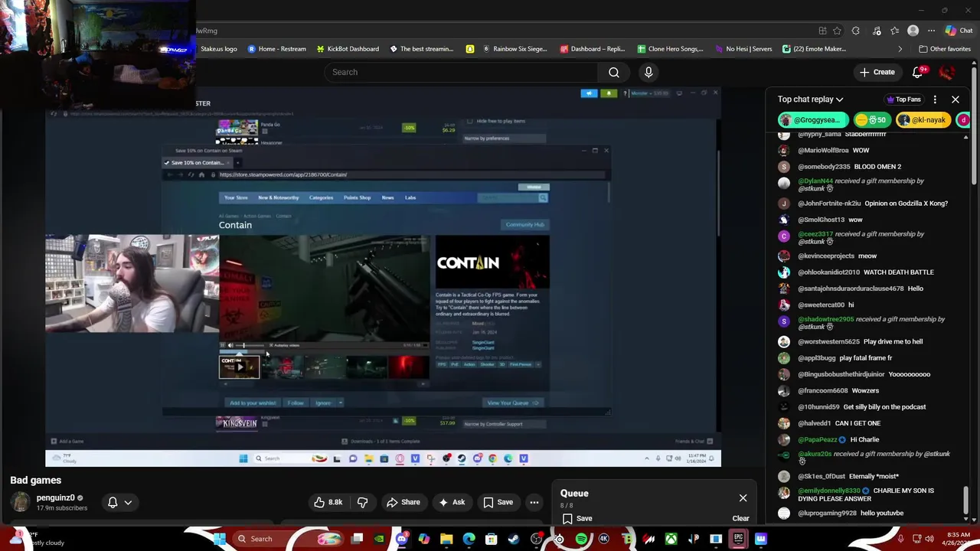Share the video via Share button
The width and height of the screenshot is (980, 551).
point(403,502)
